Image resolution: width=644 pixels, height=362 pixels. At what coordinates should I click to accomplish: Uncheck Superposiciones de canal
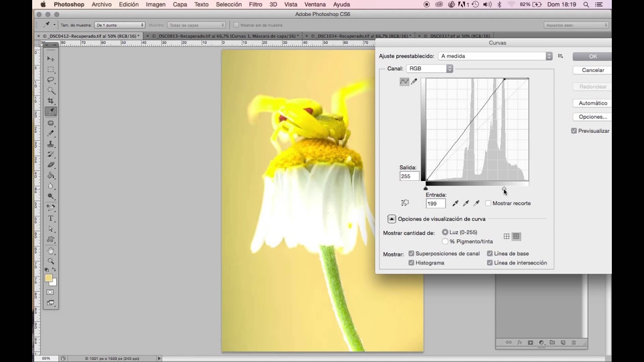412,253
